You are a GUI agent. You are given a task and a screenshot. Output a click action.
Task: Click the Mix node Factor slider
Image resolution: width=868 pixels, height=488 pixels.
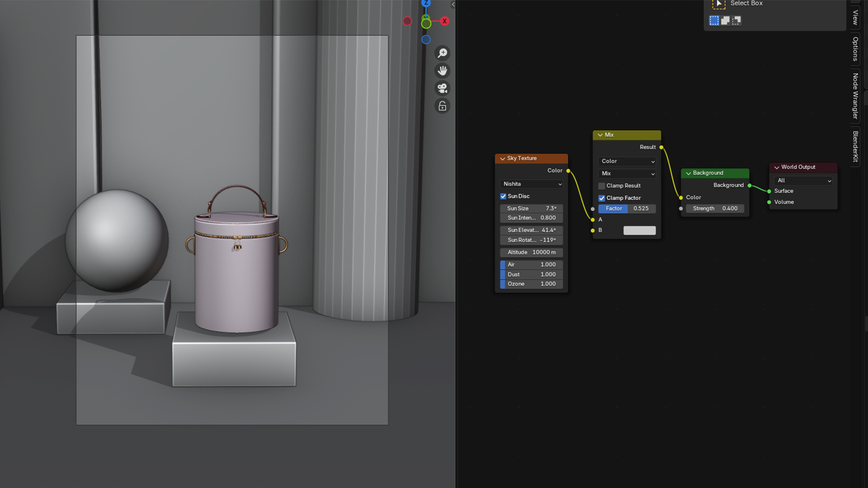coord(627,208)
